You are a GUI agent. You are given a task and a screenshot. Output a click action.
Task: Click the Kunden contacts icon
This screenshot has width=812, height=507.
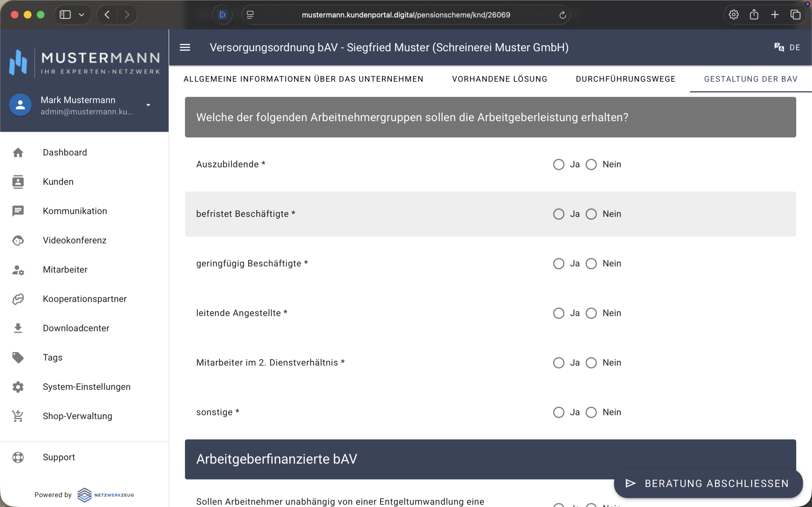click(18, 182)
